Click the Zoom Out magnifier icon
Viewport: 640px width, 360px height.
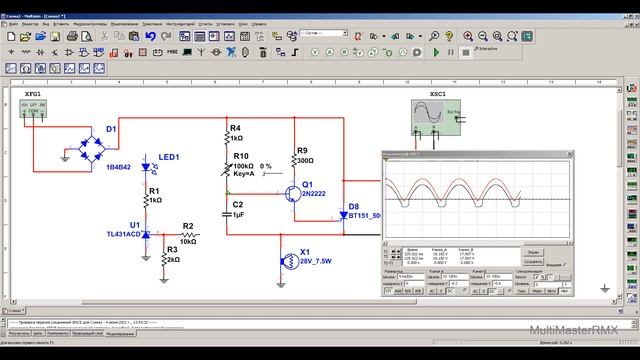(x=482, y=36)
